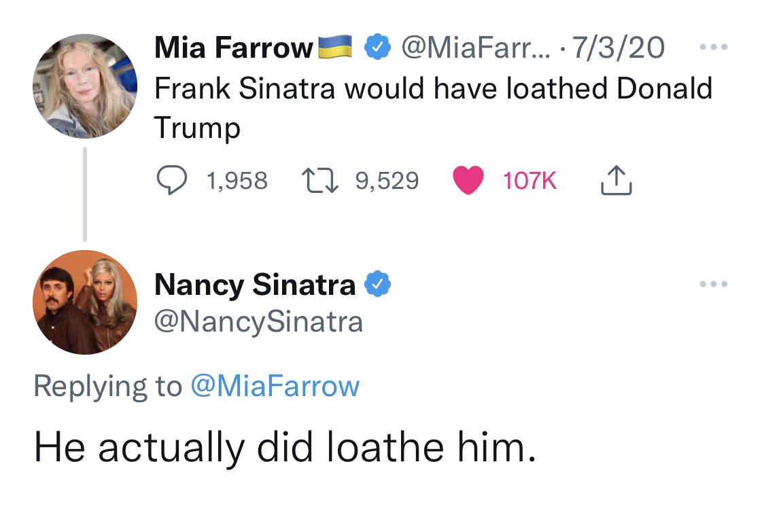Click Nancy Sinatra's verified badge
The width and height of the screenshot is (764, 532).
click(x=378, y=284)
